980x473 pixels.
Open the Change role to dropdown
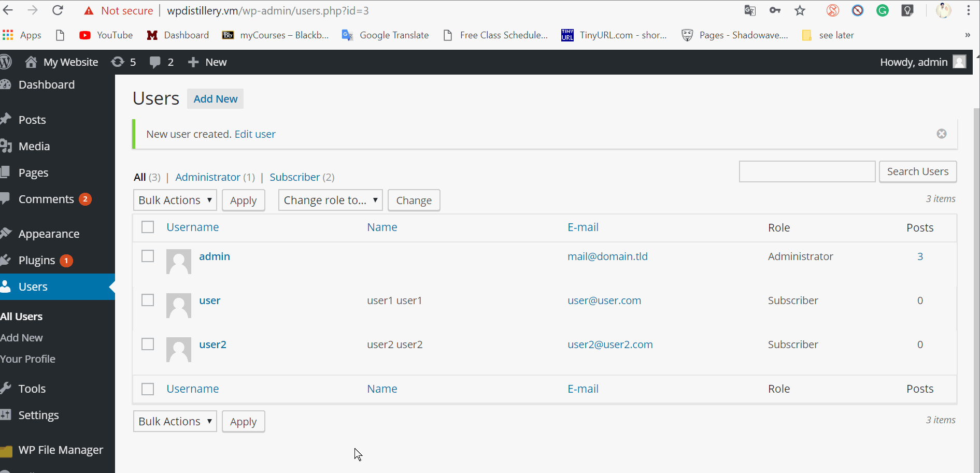(x=330, y=200)
